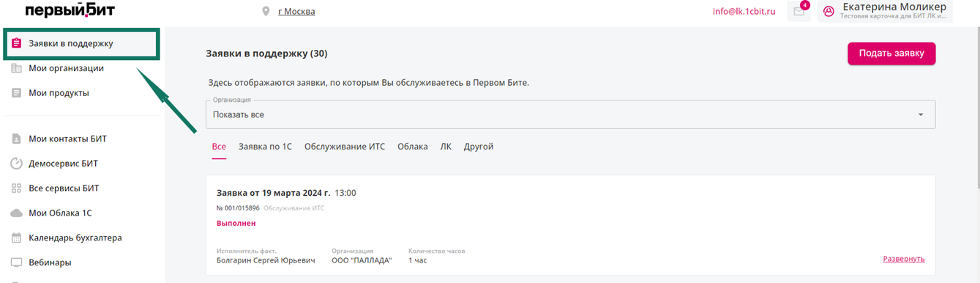The width and height of the screenshot is (980, 283).
Task: Click the Все сервисы БИТ grid icon
Action: (17, 188)
